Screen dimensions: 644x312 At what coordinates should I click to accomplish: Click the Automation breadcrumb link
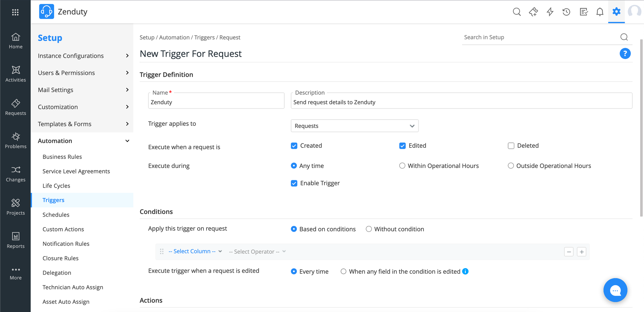coord(174,37)
